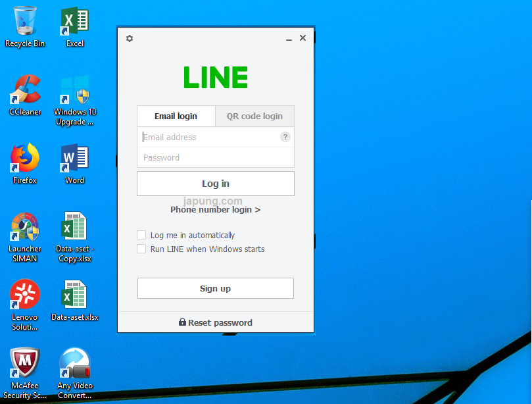532x404 pixels.
Task: Switch to the QR code login tab
Action: pyautogui.click(x=254, y=116)
